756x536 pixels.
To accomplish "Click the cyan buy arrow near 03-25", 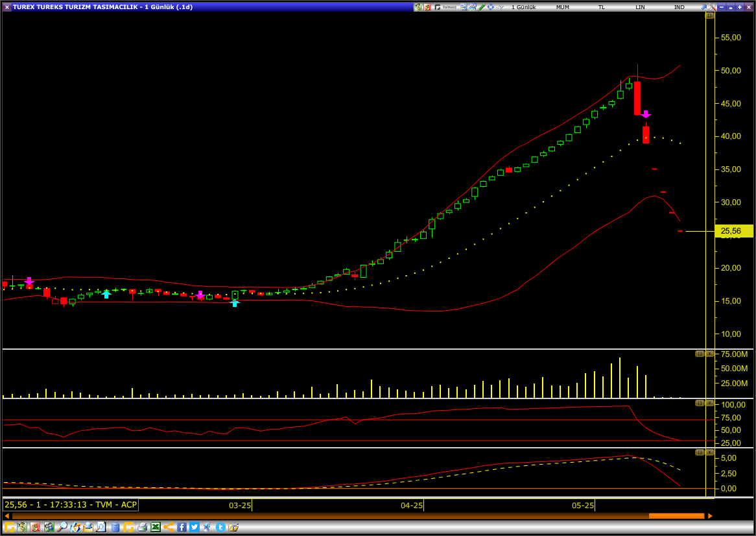I will pos(234,303).
